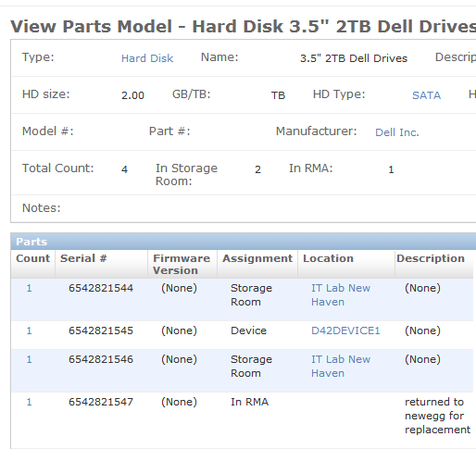Image resolution: width=476 pixels, height=449 pixels.
Task: Open the Hard Disk type link
Action: (147, 58)
